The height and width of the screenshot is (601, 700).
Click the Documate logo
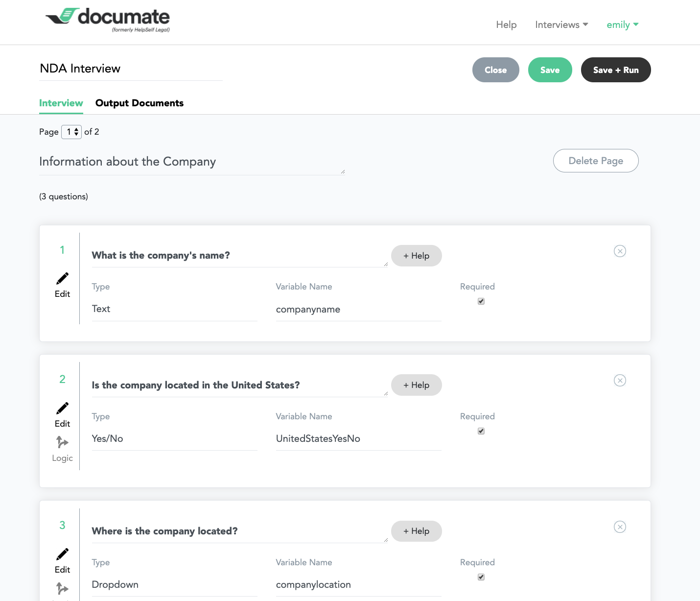coord(108,20)
